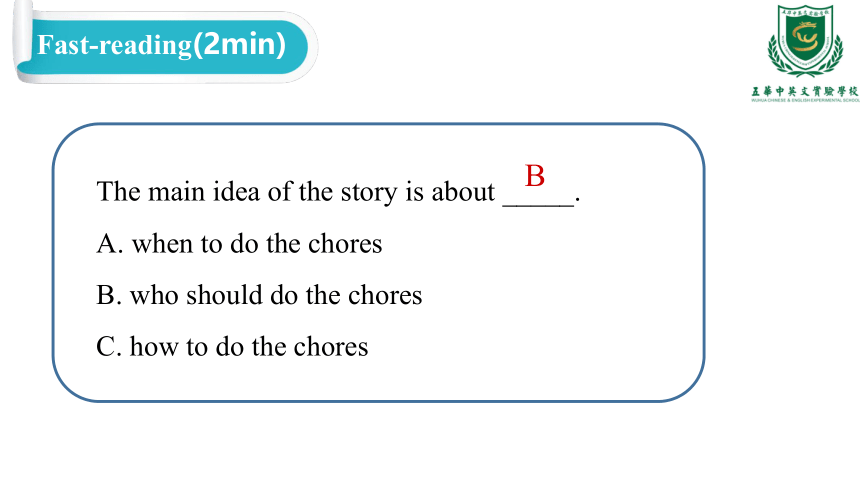This screenshot has width=860, height=484.
Task: Click the word "story" in the question
Action: coord(369,193)
